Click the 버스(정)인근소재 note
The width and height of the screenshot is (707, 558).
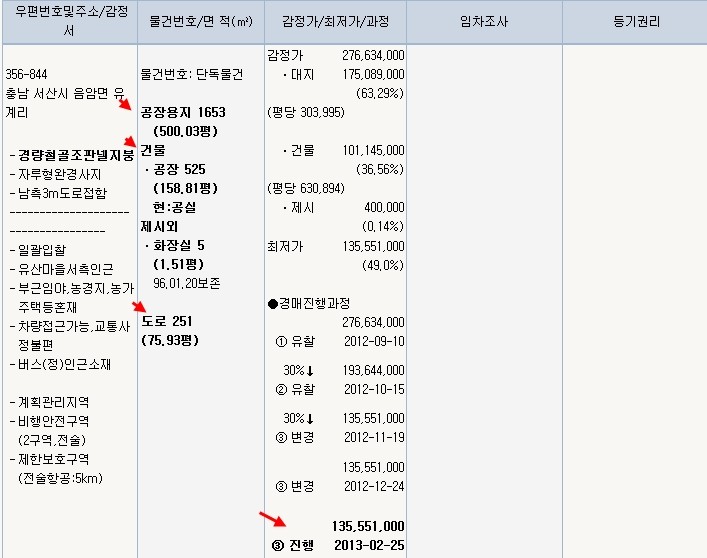(x=64, y=365)
